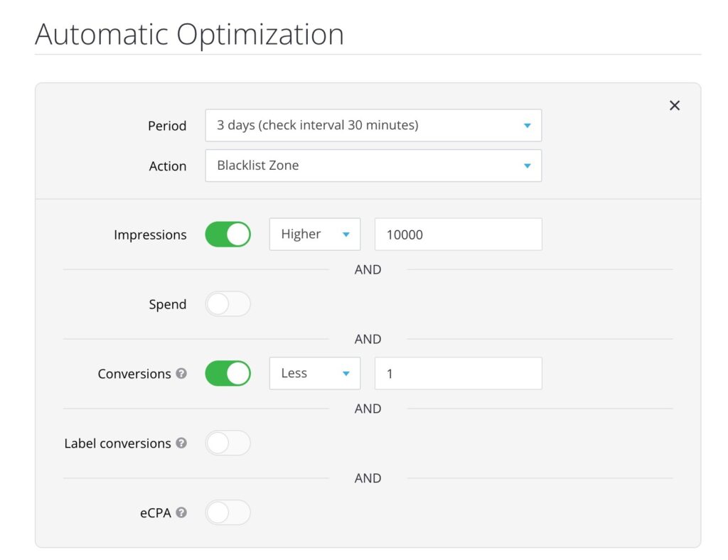Click the Impressions value field containing 10000
Viewport: 728px width, 560px height.
(x=458, y=235)
